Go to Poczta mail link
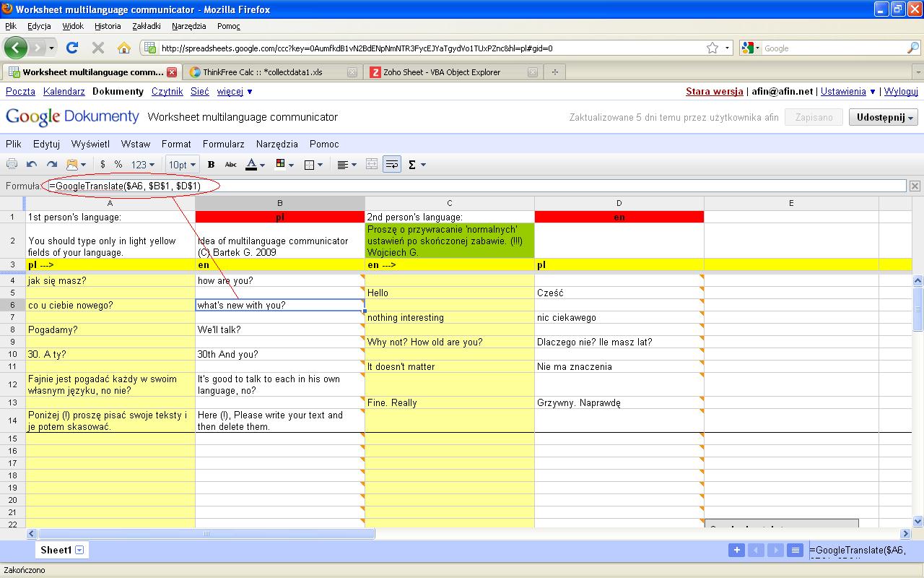The height and width of the screenshot is (578, 924). (x=20, y=92)
